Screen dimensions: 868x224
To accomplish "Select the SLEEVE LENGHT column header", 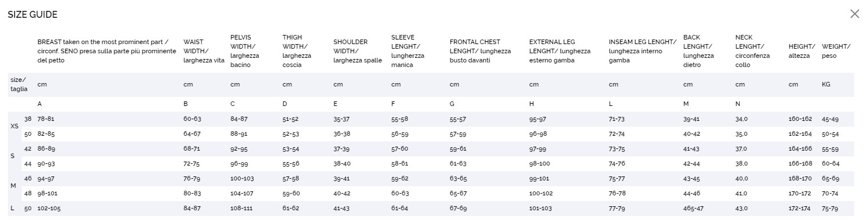I will (408, 51).
